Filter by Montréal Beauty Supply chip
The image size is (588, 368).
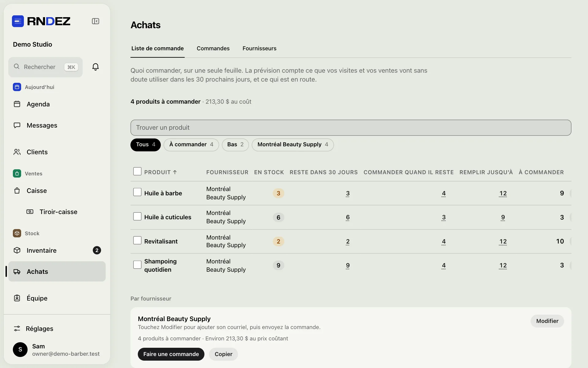pyautogui.click(x=293, y=145)
